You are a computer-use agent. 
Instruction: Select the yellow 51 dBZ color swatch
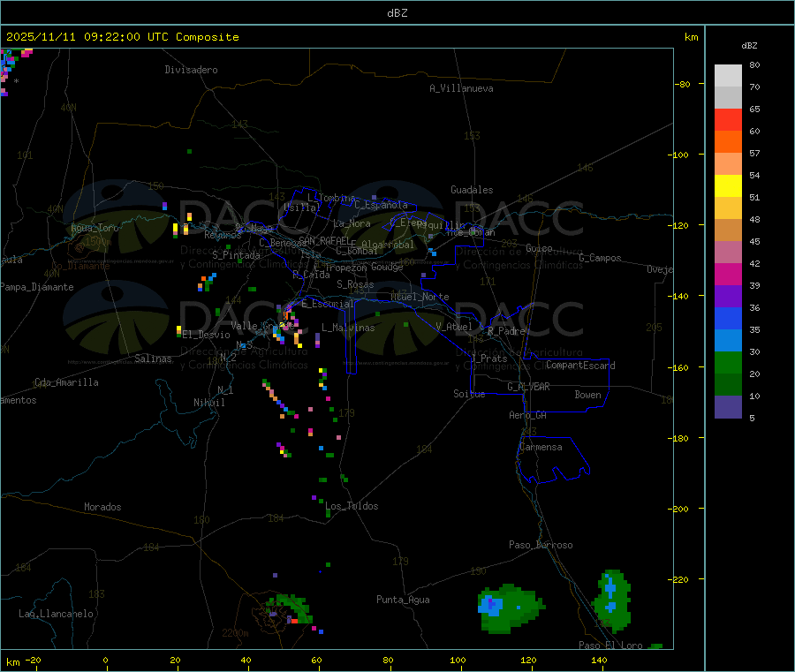[x=728, y=186]
